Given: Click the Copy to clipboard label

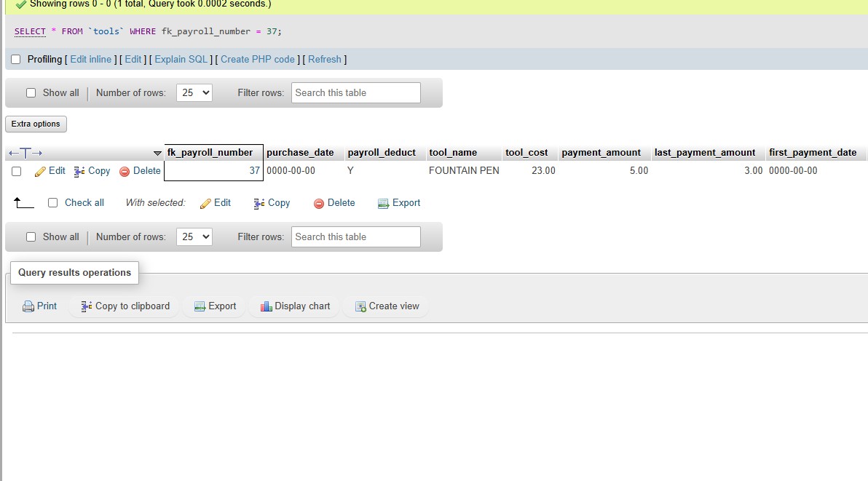Looking at the screenshot, I should click(x=133, y=306).
